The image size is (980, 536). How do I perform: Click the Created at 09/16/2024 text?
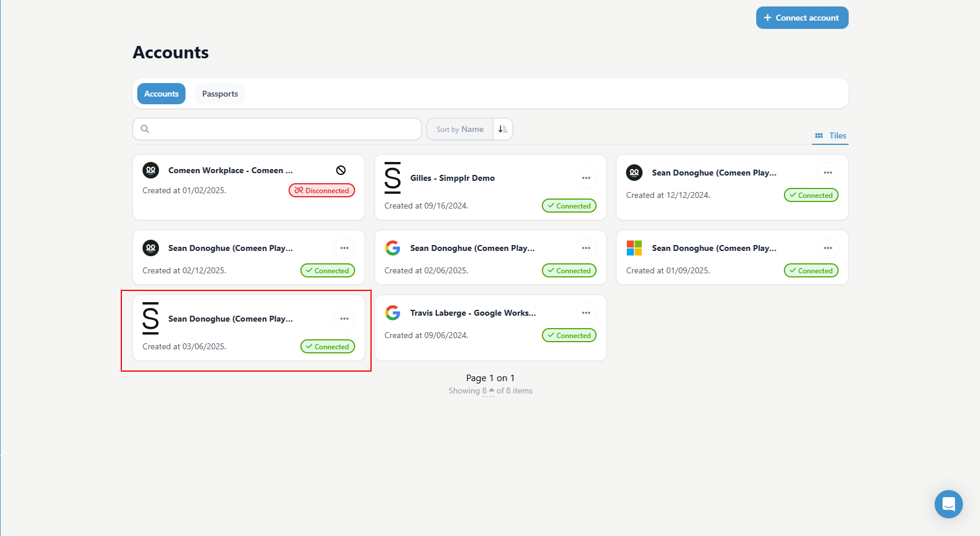426,206
